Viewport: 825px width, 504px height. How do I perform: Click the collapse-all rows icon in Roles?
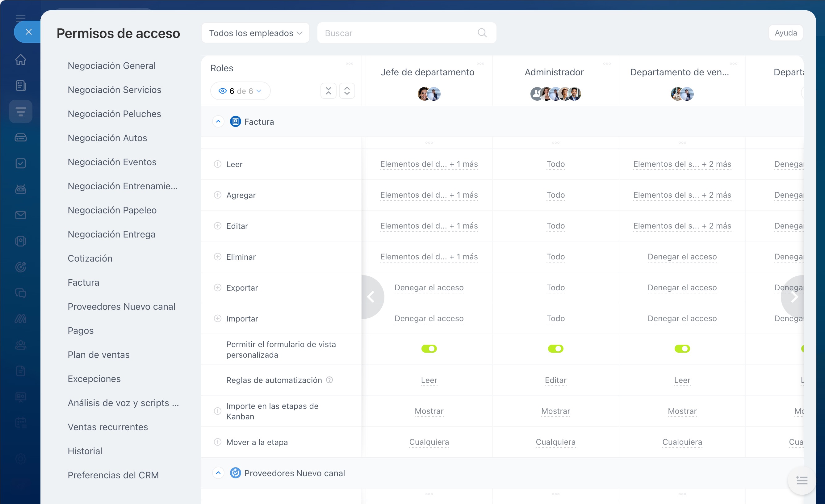[x=329, y=91]
